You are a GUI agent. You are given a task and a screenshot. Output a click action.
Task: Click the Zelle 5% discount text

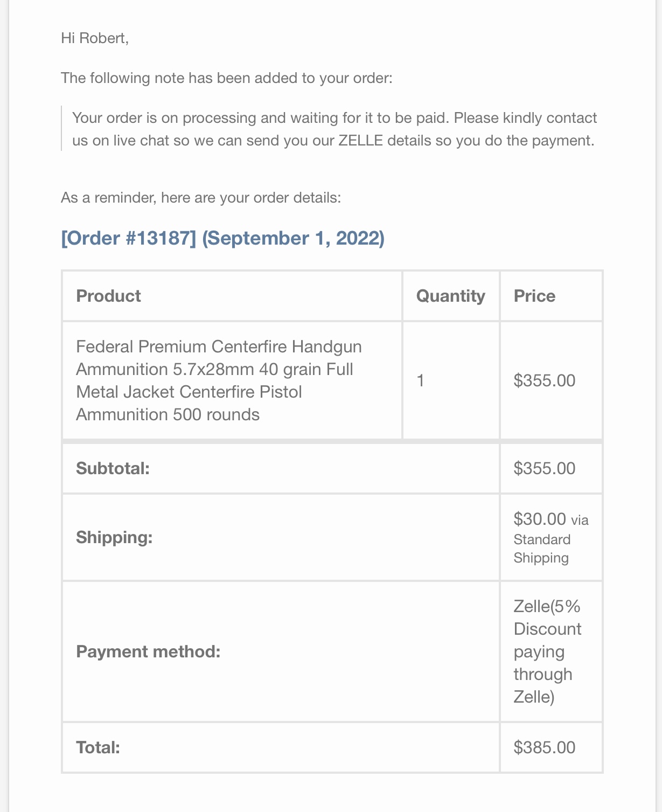tap(547, 652)
